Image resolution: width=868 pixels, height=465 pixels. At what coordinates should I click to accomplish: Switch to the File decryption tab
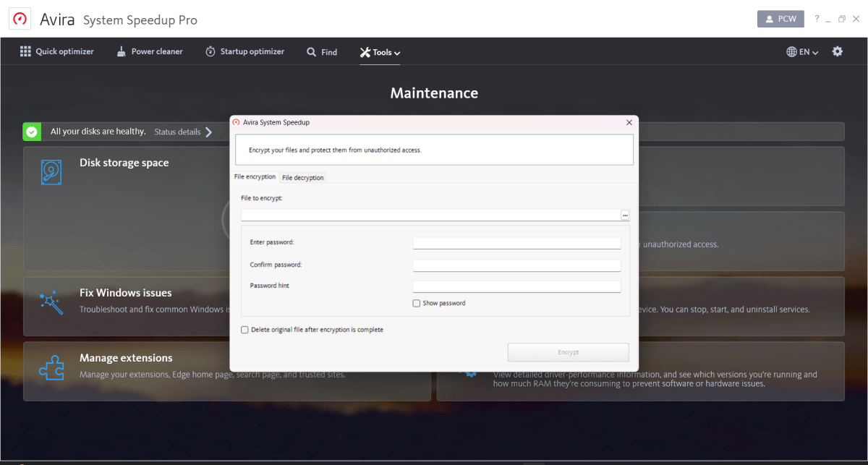[303, 177]
